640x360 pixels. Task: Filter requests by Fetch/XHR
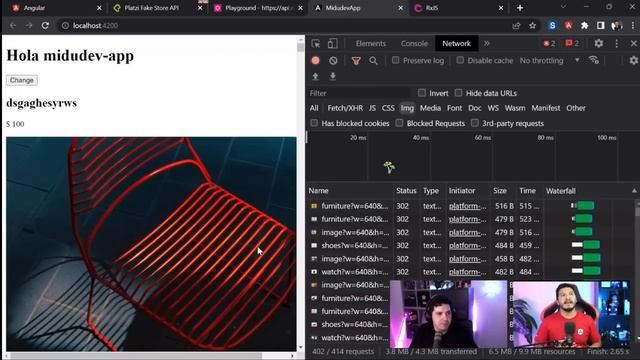pyautogui.click(x=345, y=108)
